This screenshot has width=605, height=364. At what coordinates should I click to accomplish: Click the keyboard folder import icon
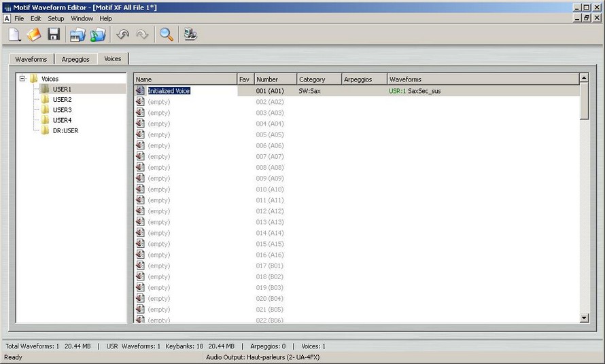point(78,35)
